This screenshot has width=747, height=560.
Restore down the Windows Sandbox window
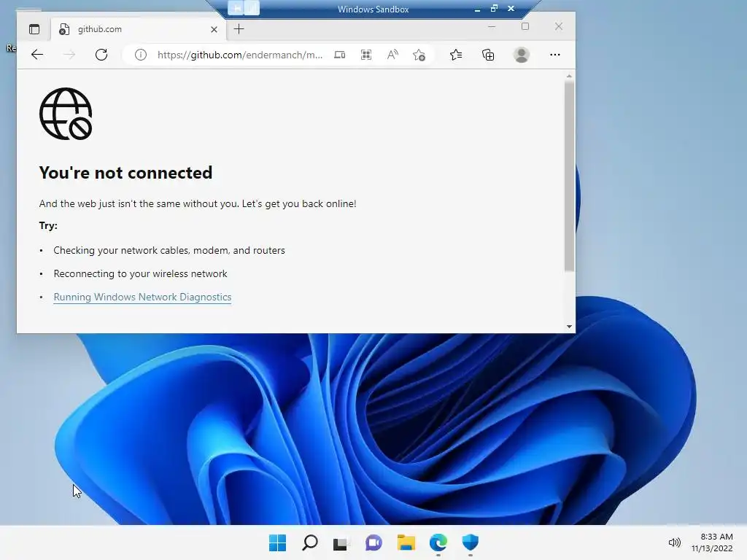tap(494, 9)
